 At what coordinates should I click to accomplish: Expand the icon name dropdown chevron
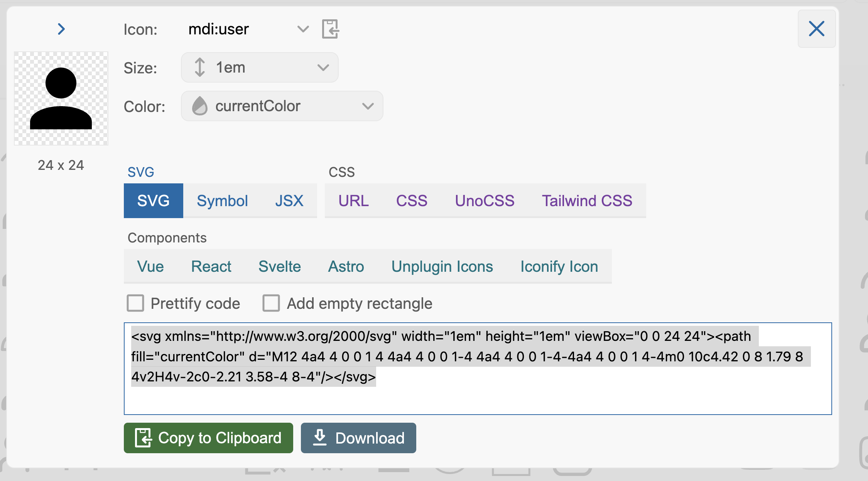click(303, 29)
